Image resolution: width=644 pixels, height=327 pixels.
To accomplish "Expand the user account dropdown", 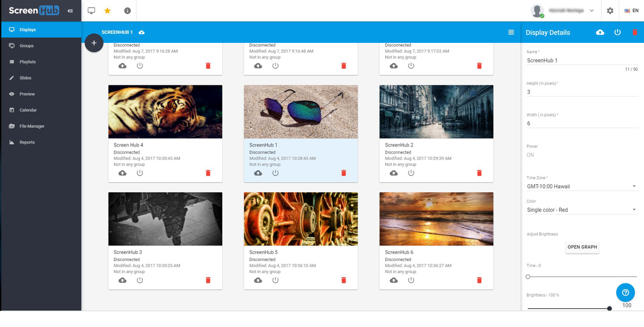I will click(x=591, y=11).
